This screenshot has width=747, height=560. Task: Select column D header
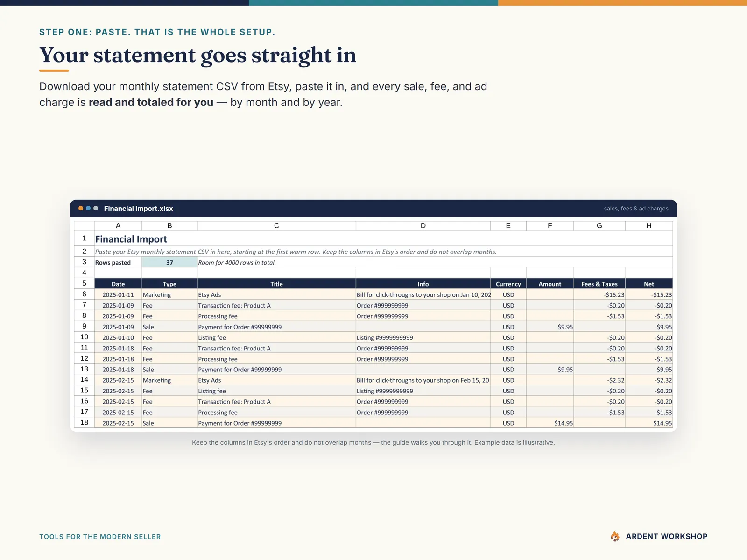click(423, 225)
